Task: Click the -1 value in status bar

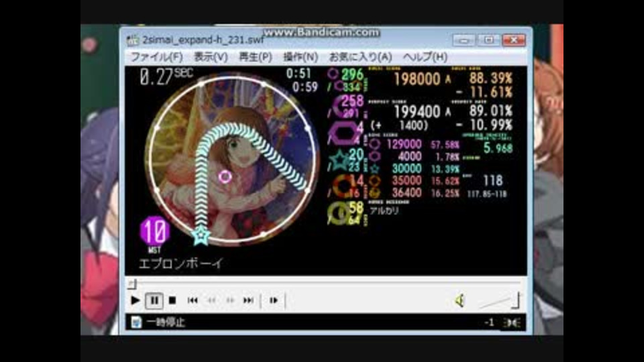Action: pos(489,322)
